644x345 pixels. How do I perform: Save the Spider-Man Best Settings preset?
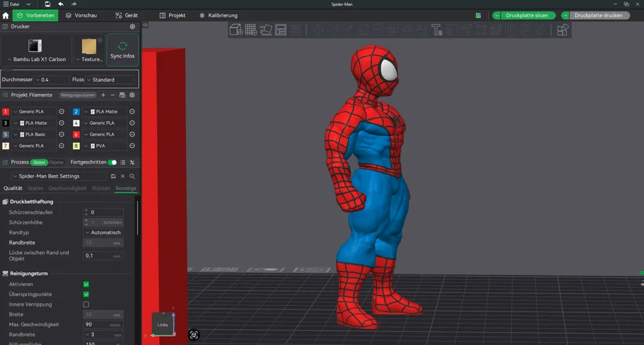pos(113,176)
